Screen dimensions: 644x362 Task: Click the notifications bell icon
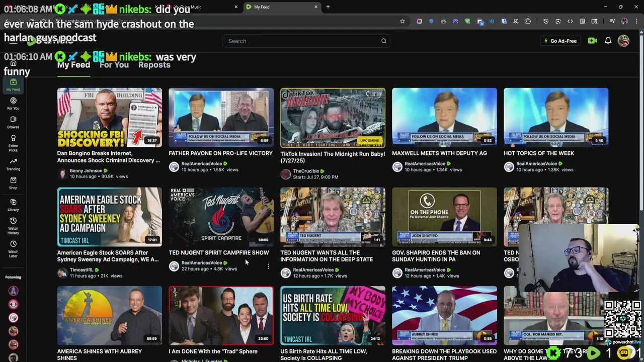click(608, 41)
